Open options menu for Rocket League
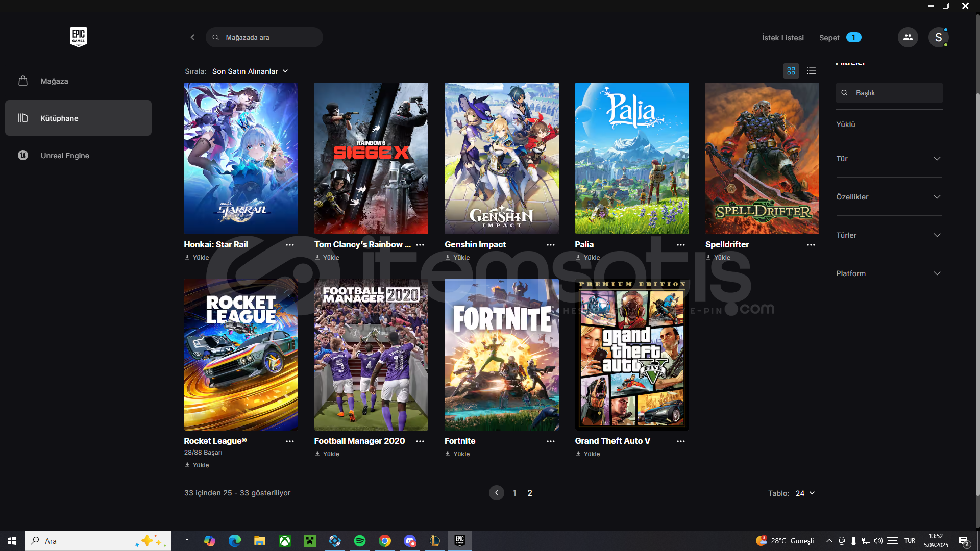This screenshot has height=551, width=980. pos(290,441)
